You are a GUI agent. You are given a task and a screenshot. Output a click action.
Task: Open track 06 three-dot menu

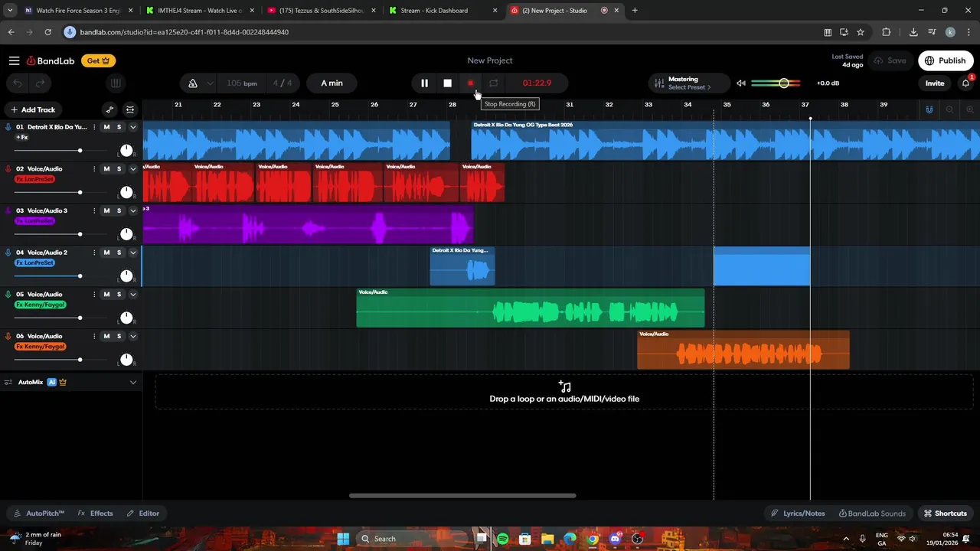tap(94, 336)
